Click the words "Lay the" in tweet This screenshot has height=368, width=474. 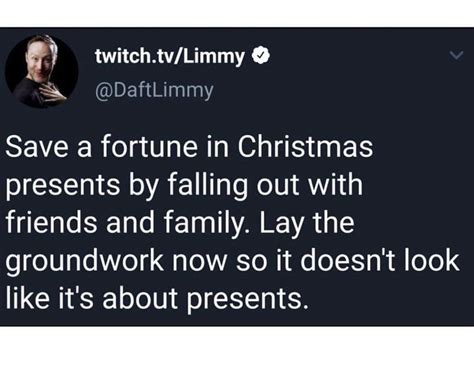point(307,224)
